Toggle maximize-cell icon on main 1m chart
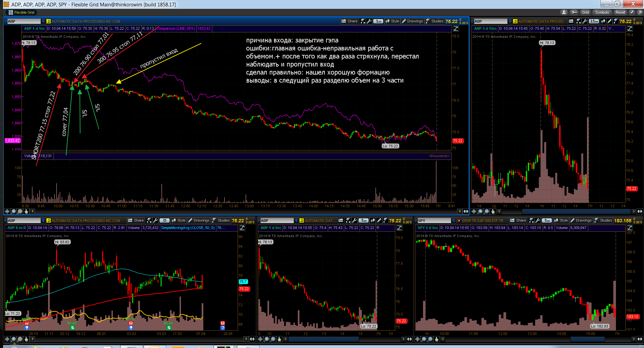Image resolution: width=644 pixels, height=348 pixels. [363, 21]
